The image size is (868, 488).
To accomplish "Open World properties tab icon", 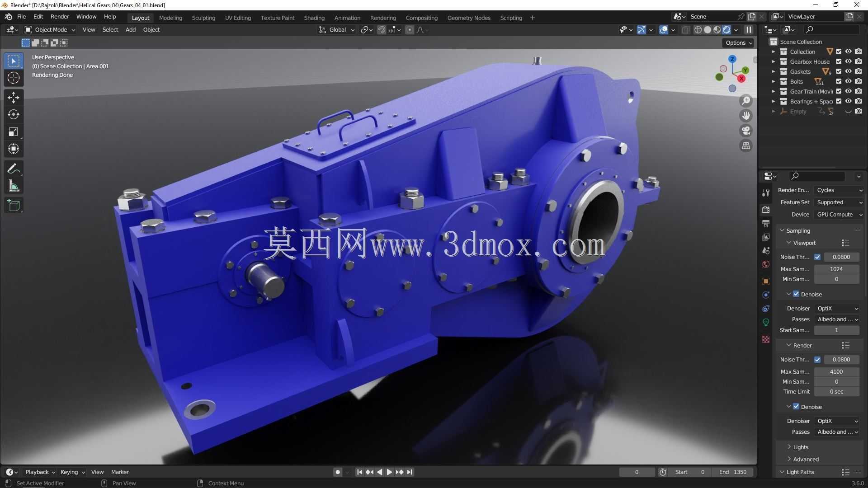I will click(x=766, y=264).
